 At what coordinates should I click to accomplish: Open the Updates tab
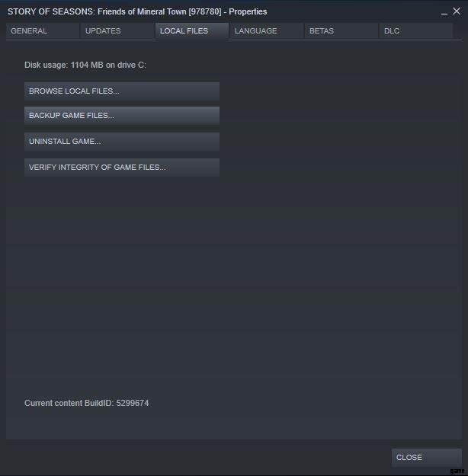coord(117,31)
